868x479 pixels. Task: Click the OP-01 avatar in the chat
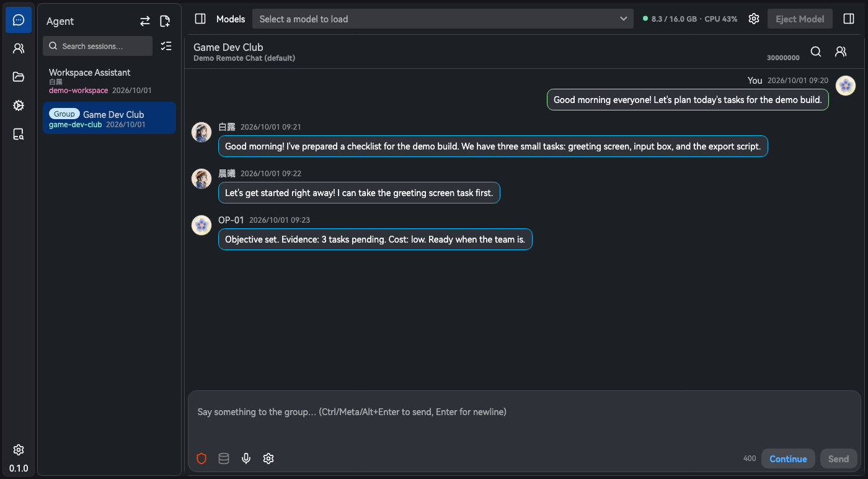point(201,225)
